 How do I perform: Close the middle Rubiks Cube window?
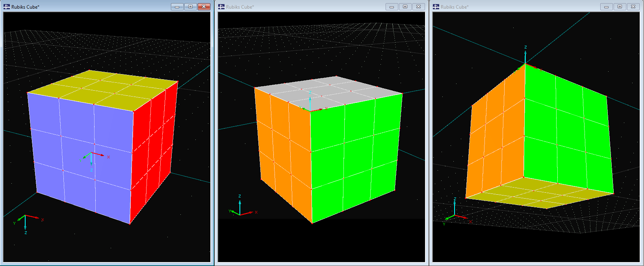pos(418,7)
